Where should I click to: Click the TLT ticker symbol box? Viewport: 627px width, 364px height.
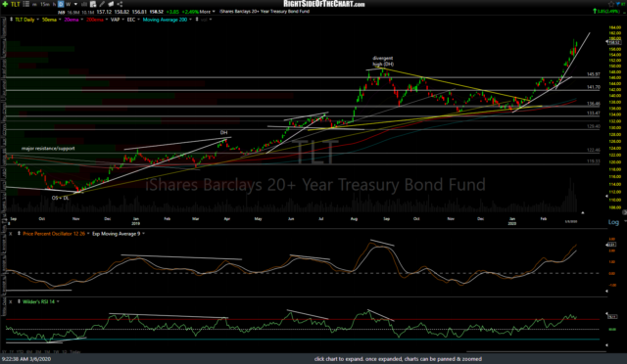point(16,4)
